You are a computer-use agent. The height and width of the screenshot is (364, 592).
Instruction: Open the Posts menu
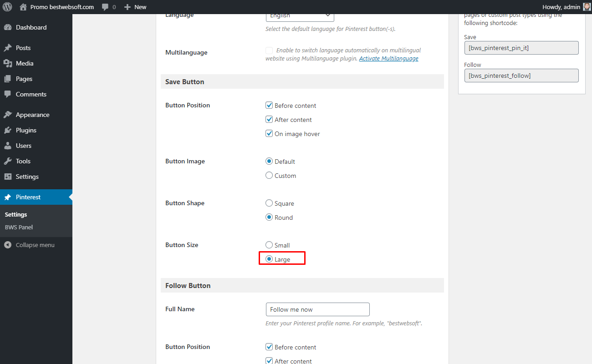point(36,48)
